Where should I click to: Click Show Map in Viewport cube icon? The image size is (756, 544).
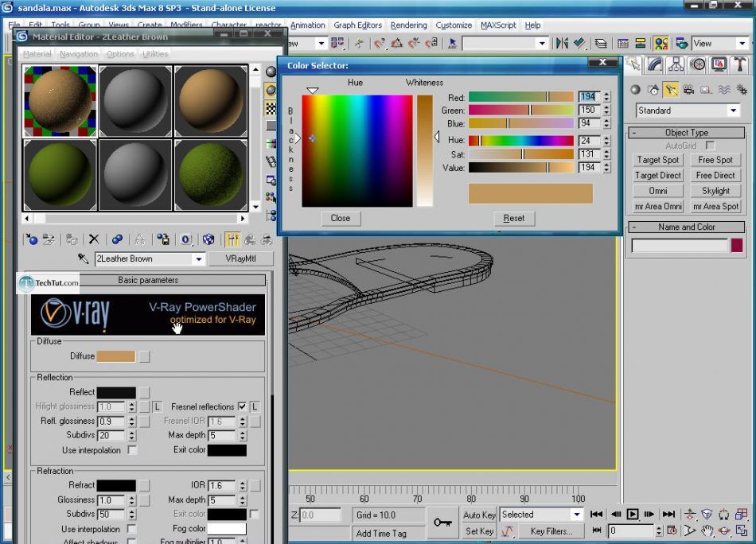tap(208, 239)
